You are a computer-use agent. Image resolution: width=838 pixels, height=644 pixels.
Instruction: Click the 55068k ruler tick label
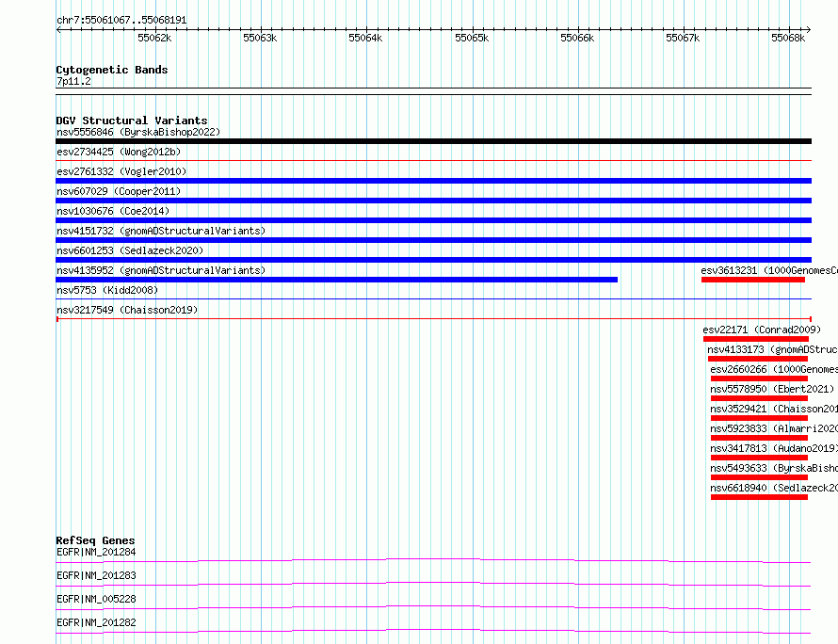click(x=788, y=38)
